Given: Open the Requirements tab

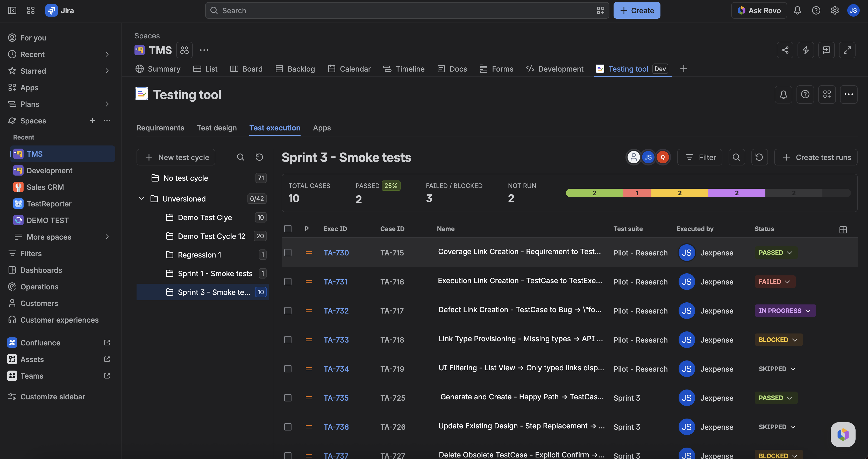Looking at the screenshot, I should click(160, 128).
